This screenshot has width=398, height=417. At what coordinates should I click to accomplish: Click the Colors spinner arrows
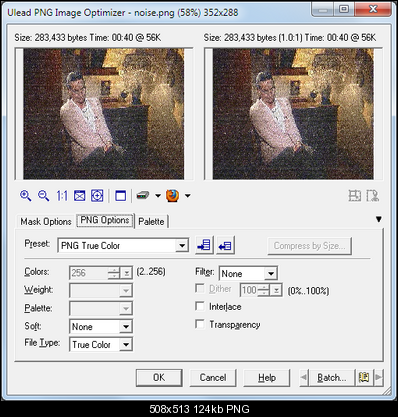tap(114, 273)
